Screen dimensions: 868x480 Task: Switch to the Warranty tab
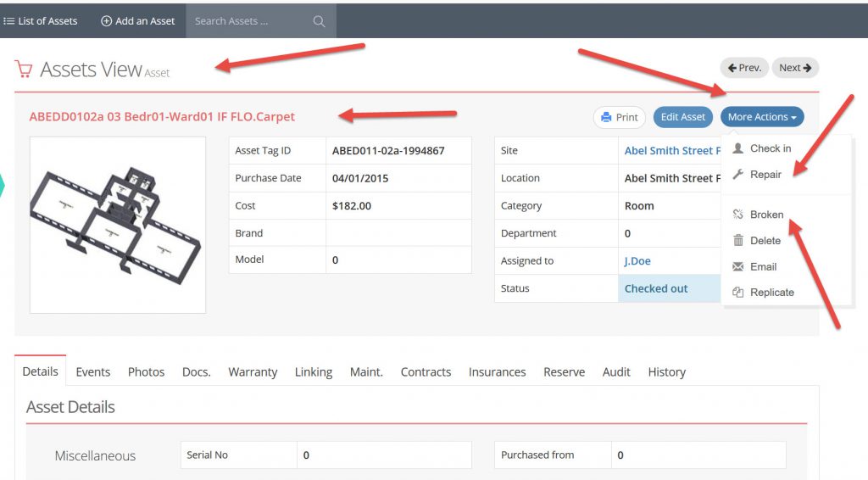[253, 372]
